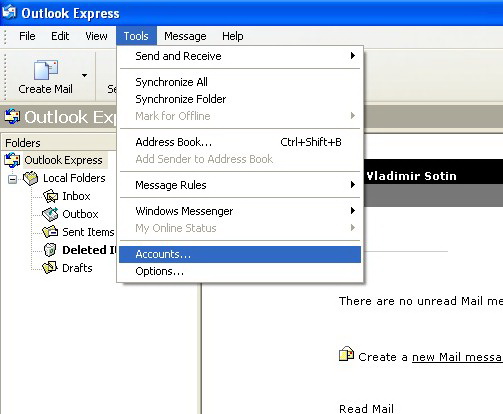Image resolution: width=503 pixels, height=414 pixels.
Task: Open the Drafts folder label
Action: [77, 268]
